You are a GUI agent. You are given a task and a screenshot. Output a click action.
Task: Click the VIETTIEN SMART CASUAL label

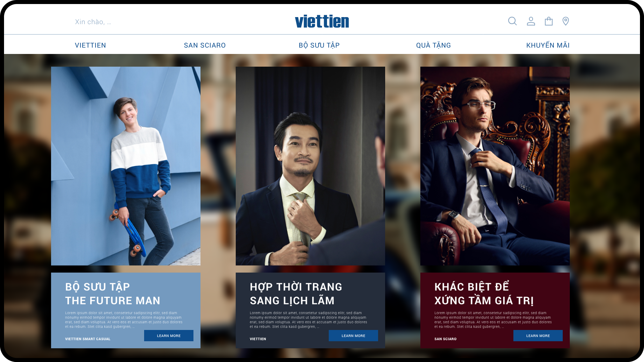point(88,339)
